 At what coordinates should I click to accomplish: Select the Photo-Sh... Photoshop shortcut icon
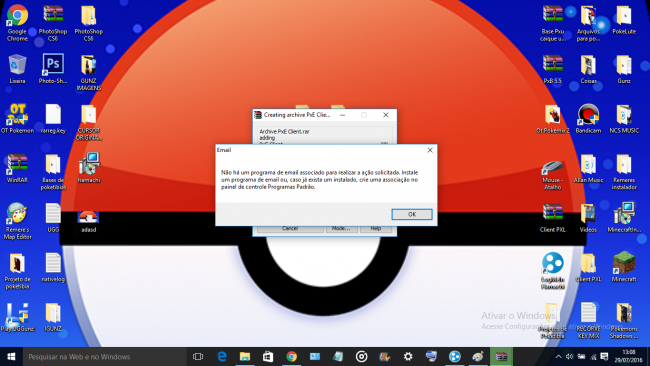(x=53, y=69)
